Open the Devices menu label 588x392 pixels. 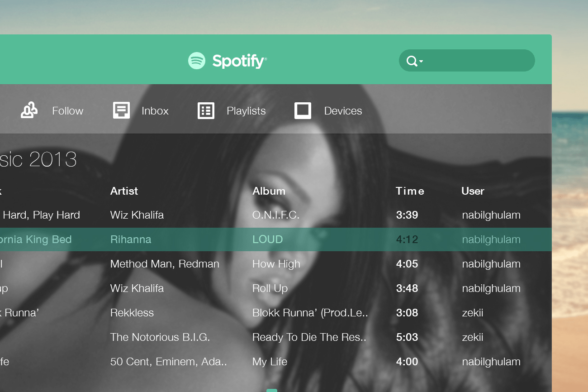343,111
